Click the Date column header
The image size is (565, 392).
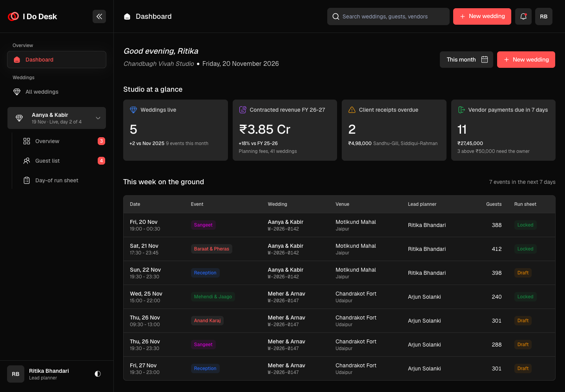[135, 204]
